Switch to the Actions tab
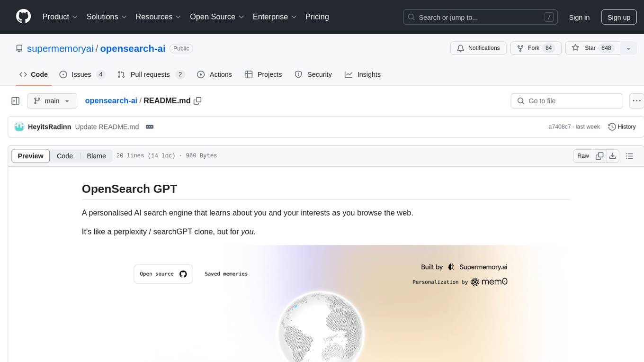The image size is (644, 362). coord(215,74)
